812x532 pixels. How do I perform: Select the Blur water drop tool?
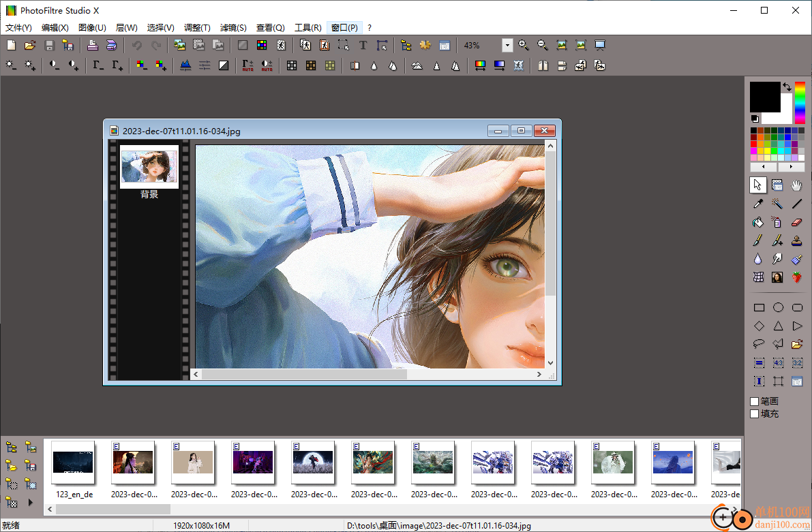coord(758,259)
